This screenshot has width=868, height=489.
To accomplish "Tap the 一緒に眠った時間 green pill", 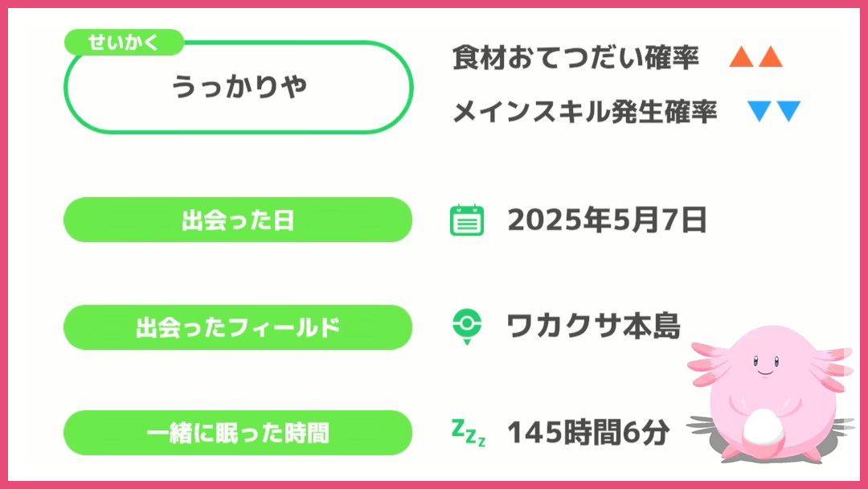I will [238, 433].
